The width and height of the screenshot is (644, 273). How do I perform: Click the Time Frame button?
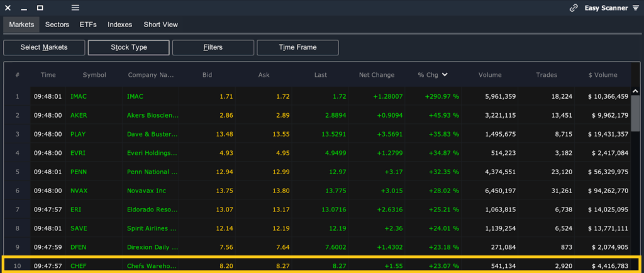tap(297, 47)
